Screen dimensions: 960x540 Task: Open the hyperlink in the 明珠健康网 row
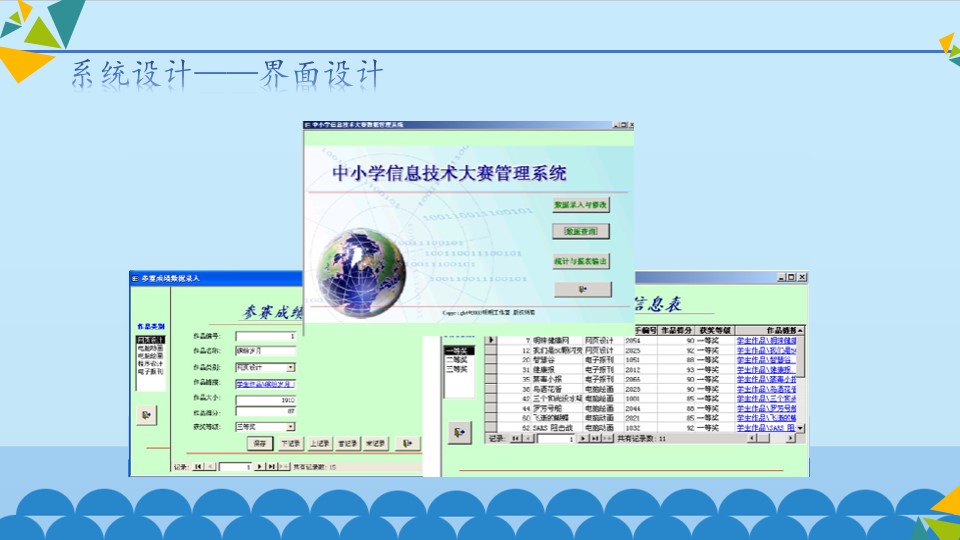click(767, 340)
